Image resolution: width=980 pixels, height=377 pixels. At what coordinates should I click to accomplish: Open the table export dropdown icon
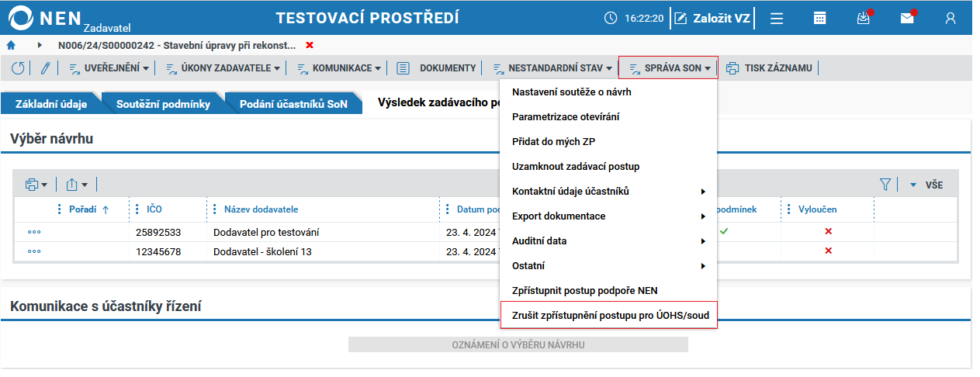point(77,185)
